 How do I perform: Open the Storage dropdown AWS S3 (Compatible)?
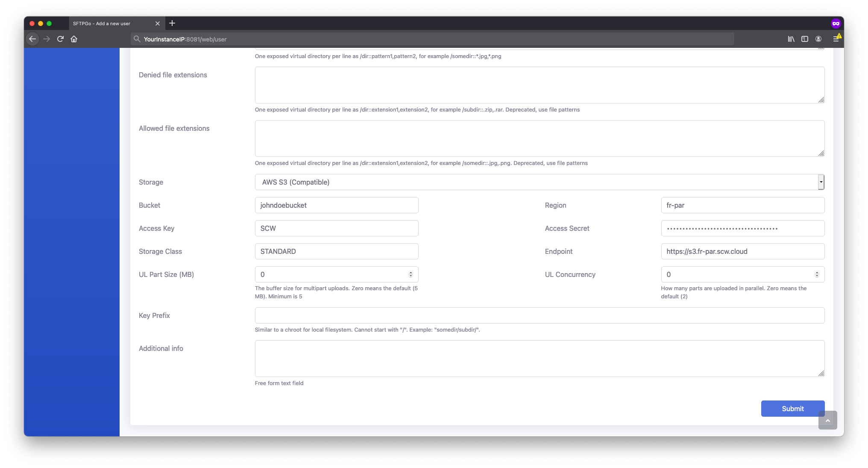[540, 182]
